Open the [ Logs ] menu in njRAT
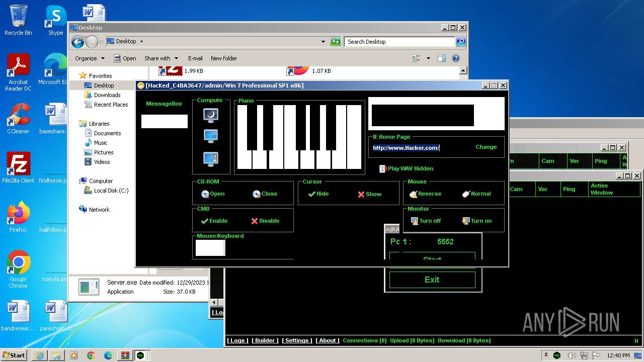 pos(237,340)
